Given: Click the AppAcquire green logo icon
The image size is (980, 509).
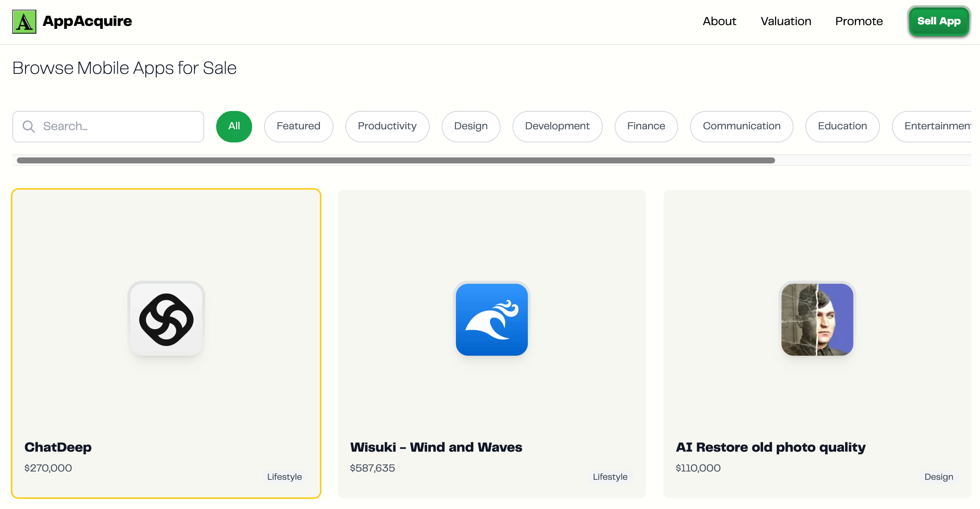Looking at the screenshot, I should pos(24,22).
